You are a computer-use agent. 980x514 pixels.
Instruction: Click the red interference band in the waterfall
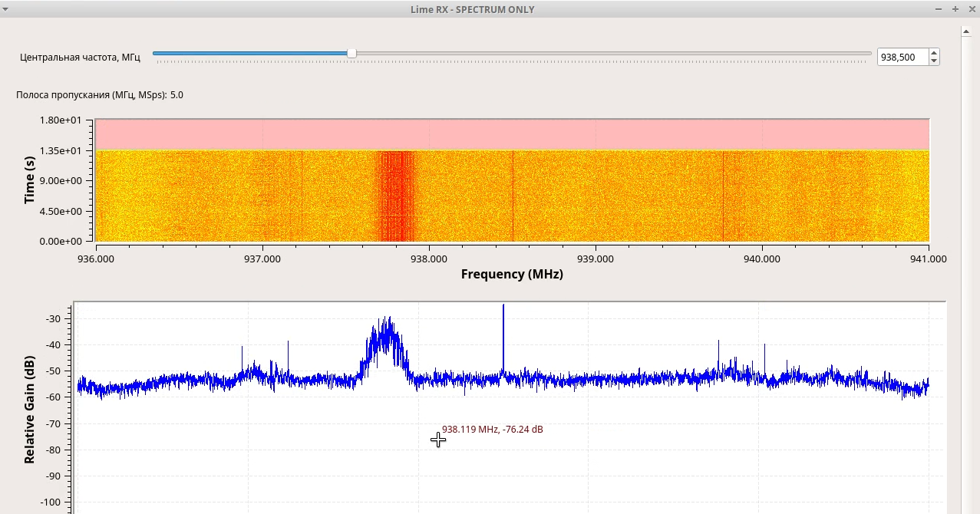click(395, 192)
